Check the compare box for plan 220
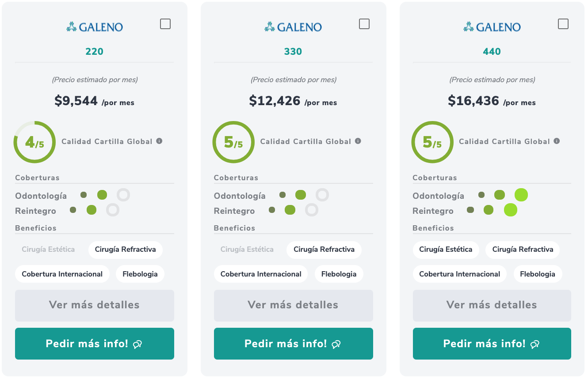This screenshot has width=588, height=379. click(x=165, y=24)
